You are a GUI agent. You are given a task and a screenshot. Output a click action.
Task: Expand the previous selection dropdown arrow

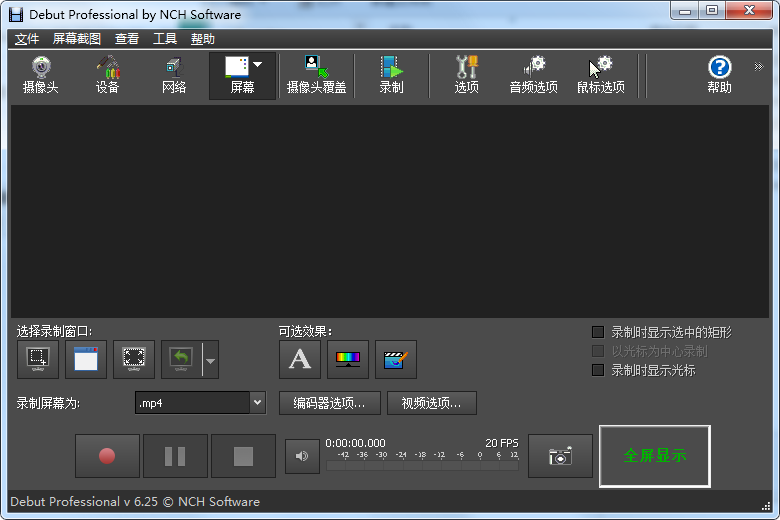[x=210, y=360]
